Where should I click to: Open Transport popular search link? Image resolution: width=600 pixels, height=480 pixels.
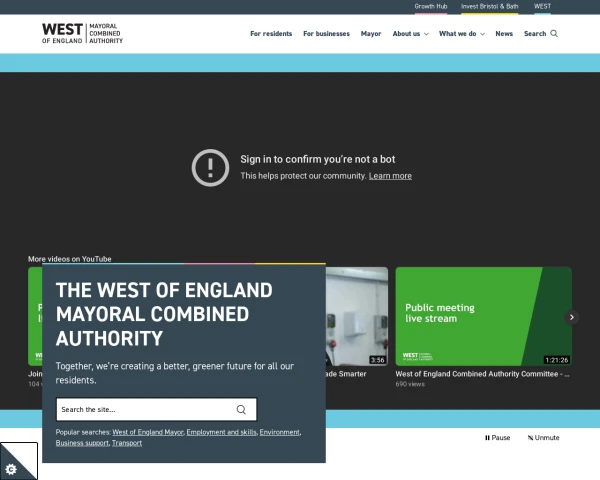click(127, 443)
